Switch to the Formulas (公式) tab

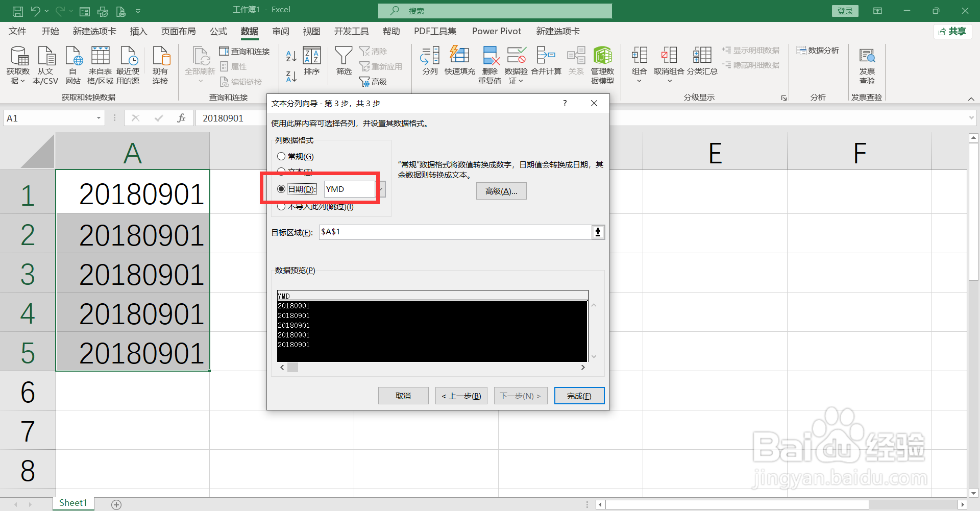point(218,31)
